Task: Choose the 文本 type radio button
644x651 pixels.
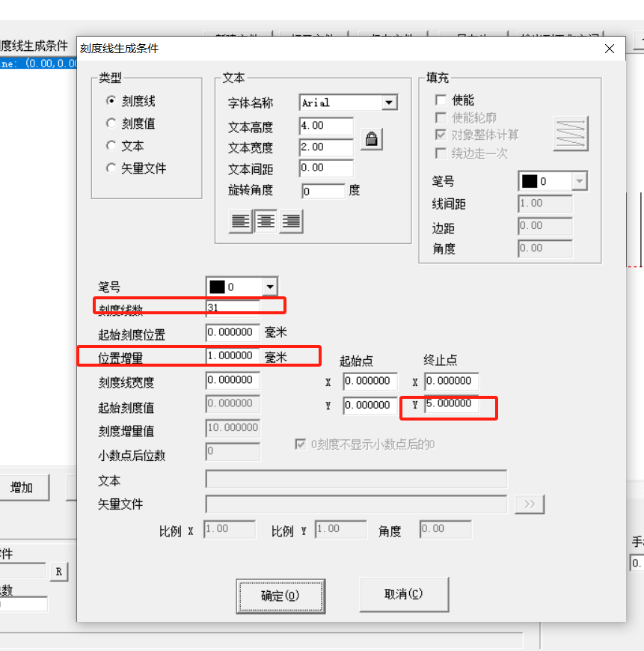Action: tap(111, 146)
